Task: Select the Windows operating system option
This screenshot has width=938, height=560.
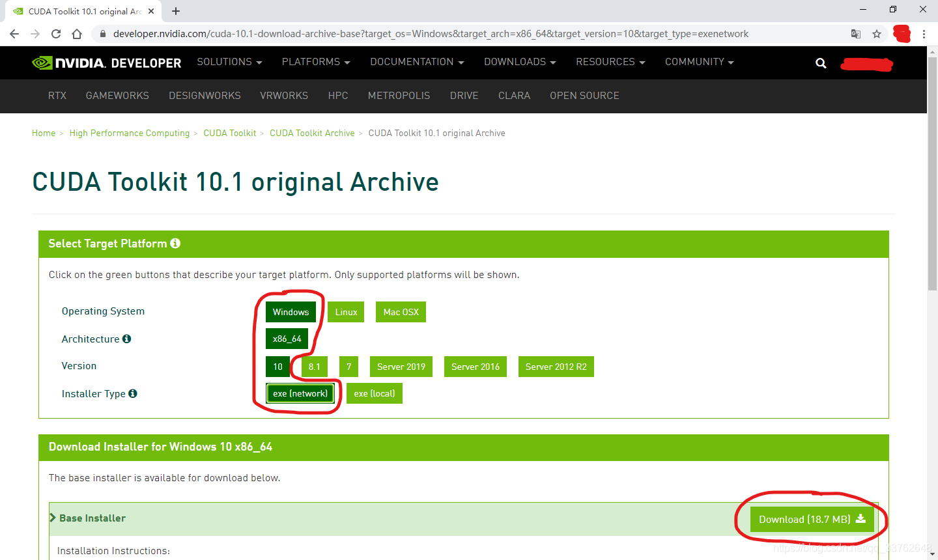Action: coord(291,312)
